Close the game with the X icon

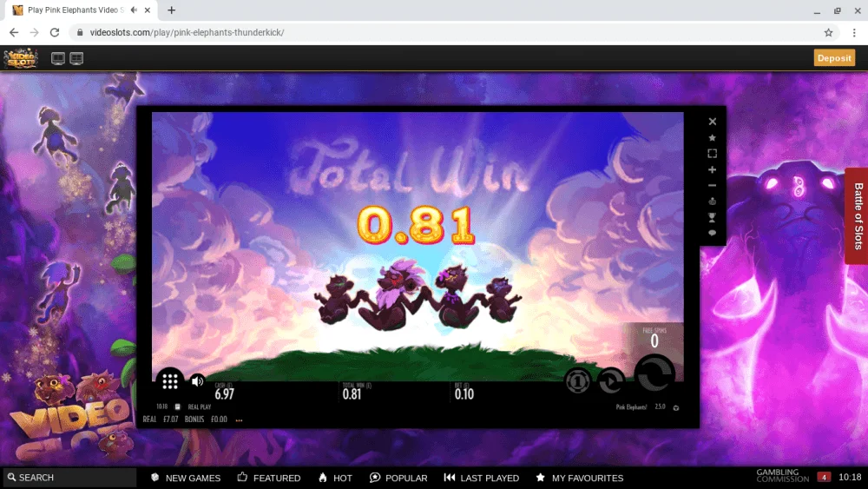click(713, 122)
